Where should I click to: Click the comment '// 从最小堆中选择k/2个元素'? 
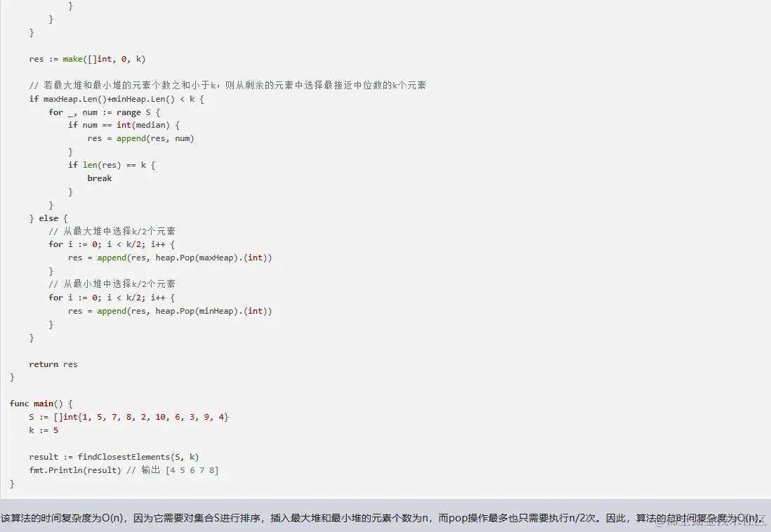pyautogui.click(x=112, y=284)
